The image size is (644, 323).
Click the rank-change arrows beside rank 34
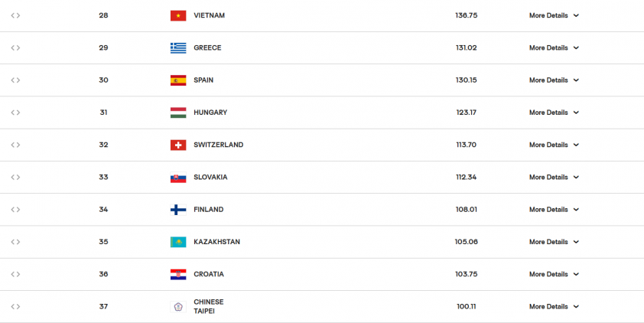pyautogui.click(x=15, y=210)
